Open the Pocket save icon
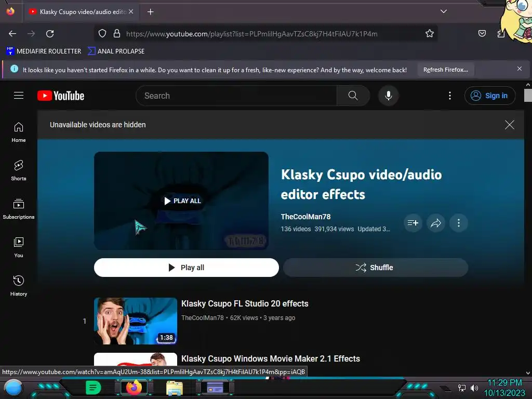 pos(482,33)
